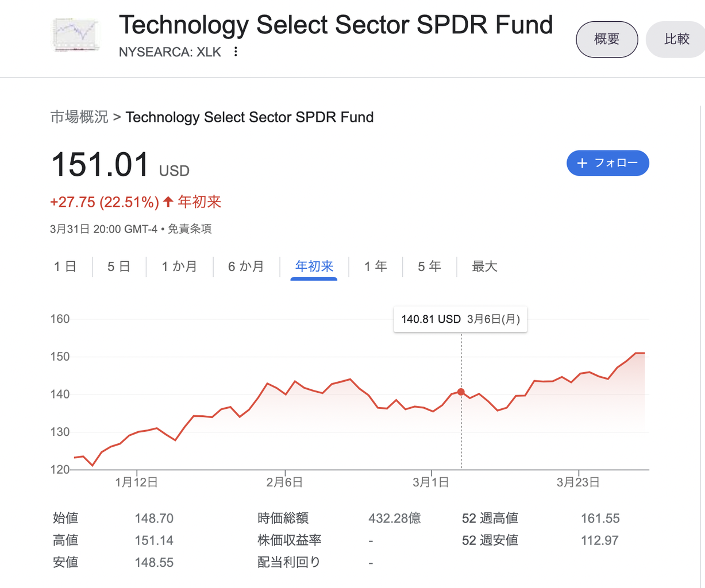Switch to the 比較 tab button
705x588 pixels.
click(676, 39)
